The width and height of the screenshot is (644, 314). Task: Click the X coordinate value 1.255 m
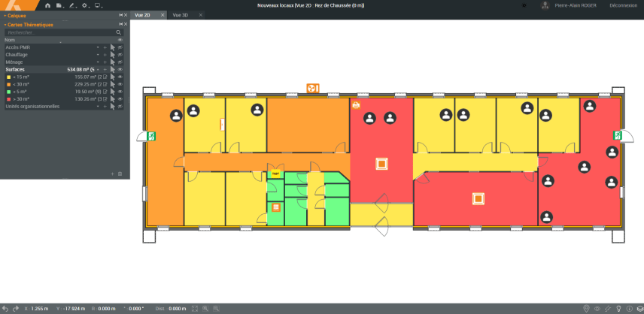(x=39, y=309)
